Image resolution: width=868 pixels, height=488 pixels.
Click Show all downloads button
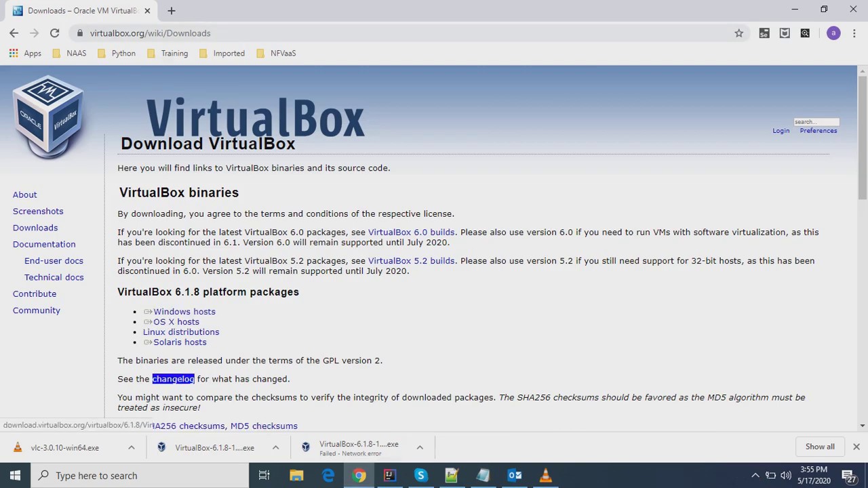(x=820, y=447)
